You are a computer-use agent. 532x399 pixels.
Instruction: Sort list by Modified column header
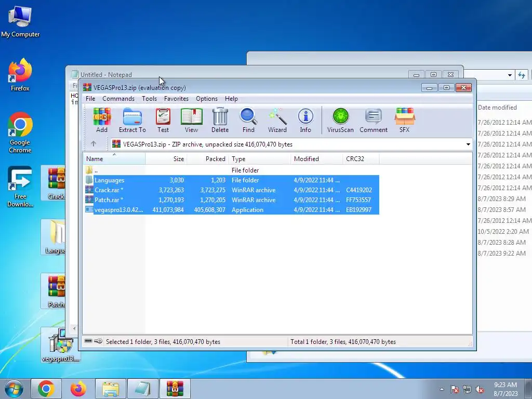pos(316,159)
